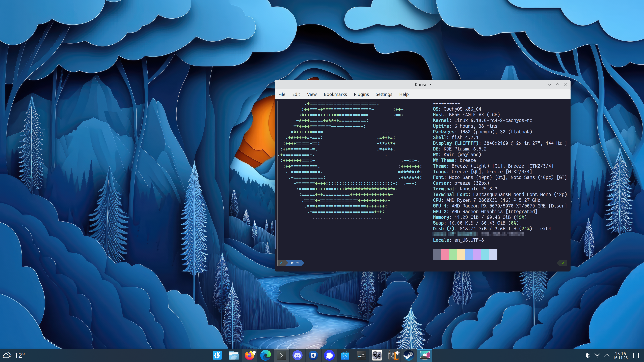
Task: Open Microsoft Edge from the taskbar
Action: (x=266, y=355)
